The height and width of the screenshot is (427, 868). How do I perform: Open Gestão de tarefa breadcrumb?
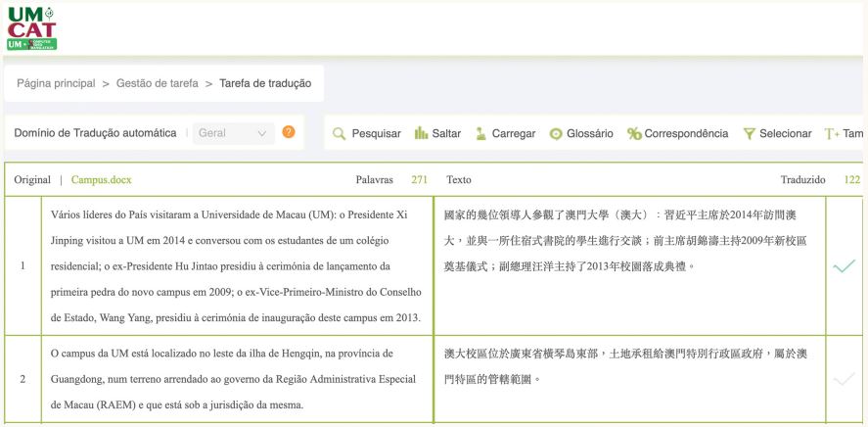[x=157, y=83]
